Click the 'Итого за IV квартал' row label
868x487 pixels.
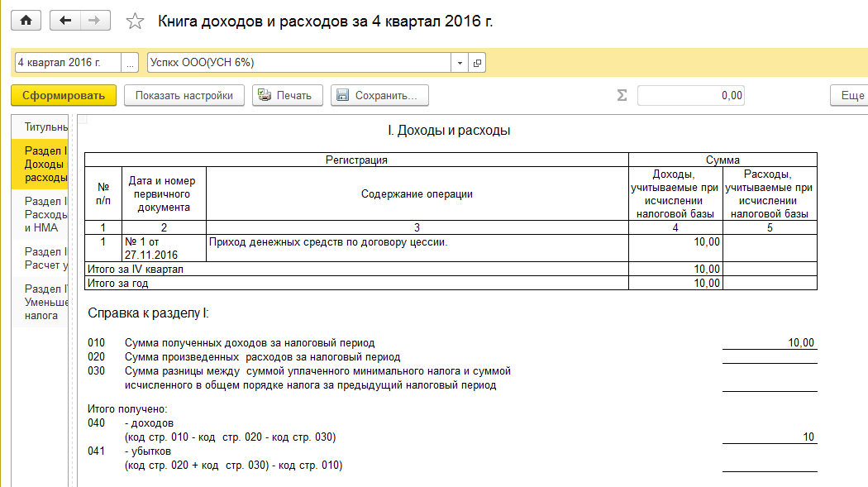point(136,269)
